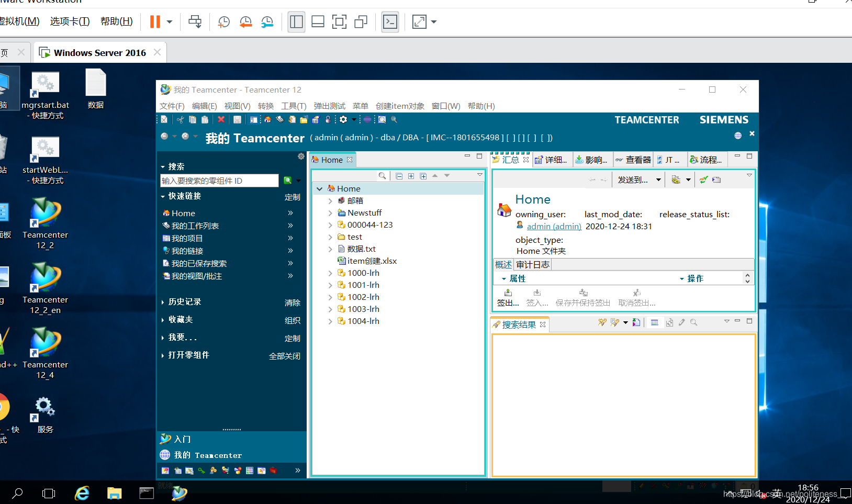This screenshot has height=504, width=852.
Task: Open Internet Explorer from the taskbar
Action: pyautogui.click(x=82, y=493)
